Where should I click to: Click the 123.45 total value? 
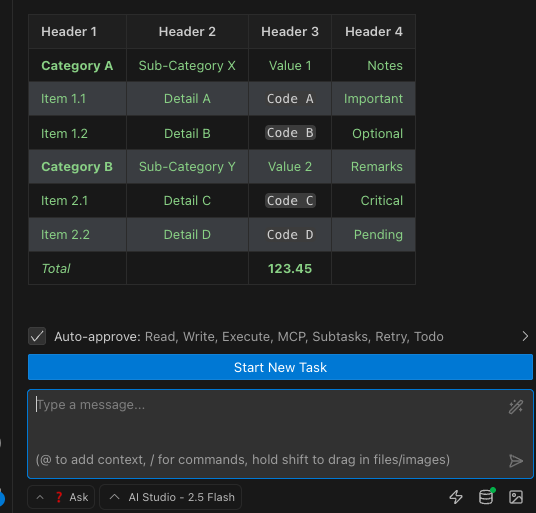[290, 269]
